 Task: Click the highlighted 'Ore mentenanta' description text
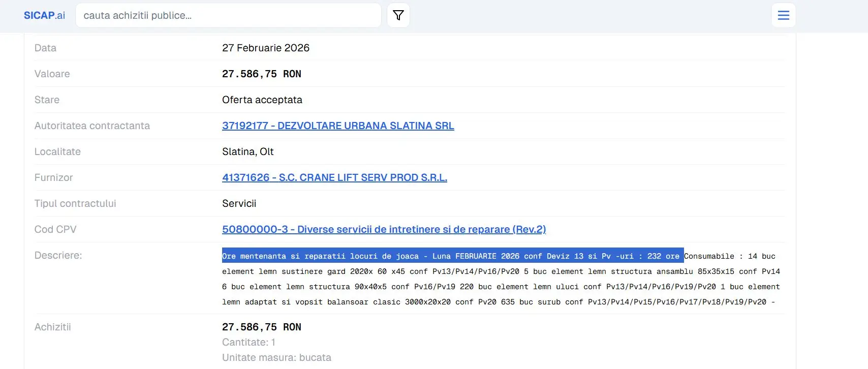coord(452,256)
